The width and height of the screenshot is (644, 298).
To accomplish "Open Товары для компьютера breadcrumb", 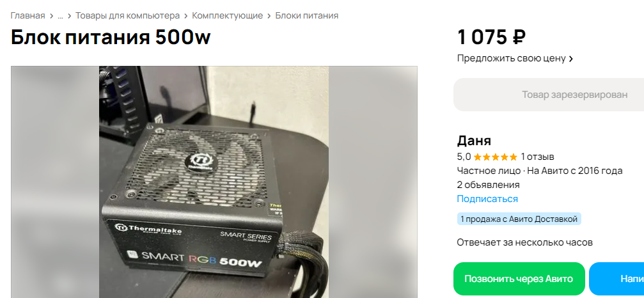I will [127, 16].
